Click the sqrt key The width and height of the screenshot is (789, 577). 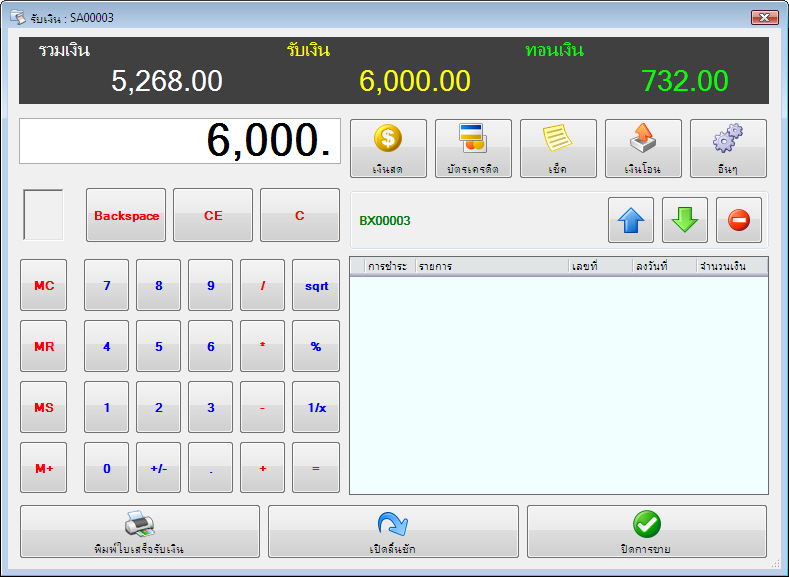coord(316,285)
